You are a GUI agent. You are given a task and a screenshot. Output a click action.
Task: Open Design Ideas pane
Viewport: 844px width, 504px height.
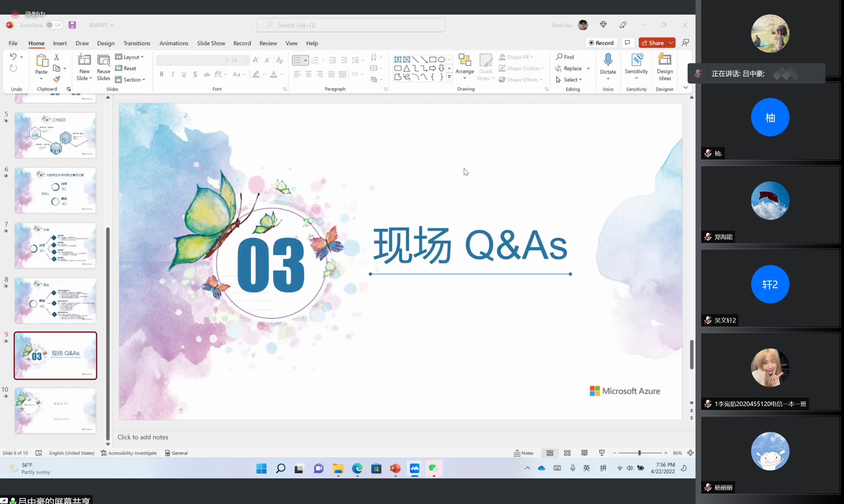pos(665,67)
